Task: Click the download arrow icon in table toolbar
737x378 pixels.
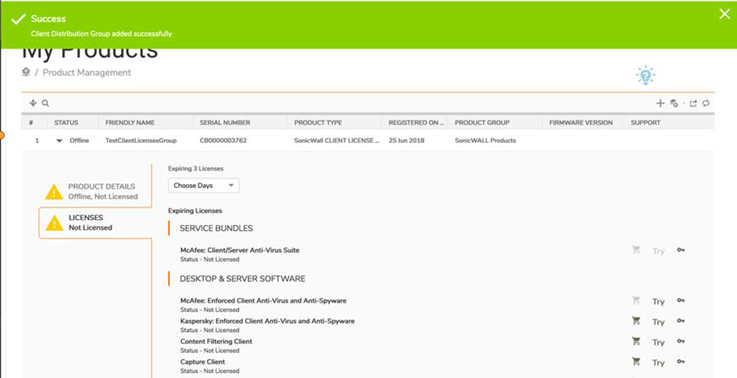Action: [33, 103]
